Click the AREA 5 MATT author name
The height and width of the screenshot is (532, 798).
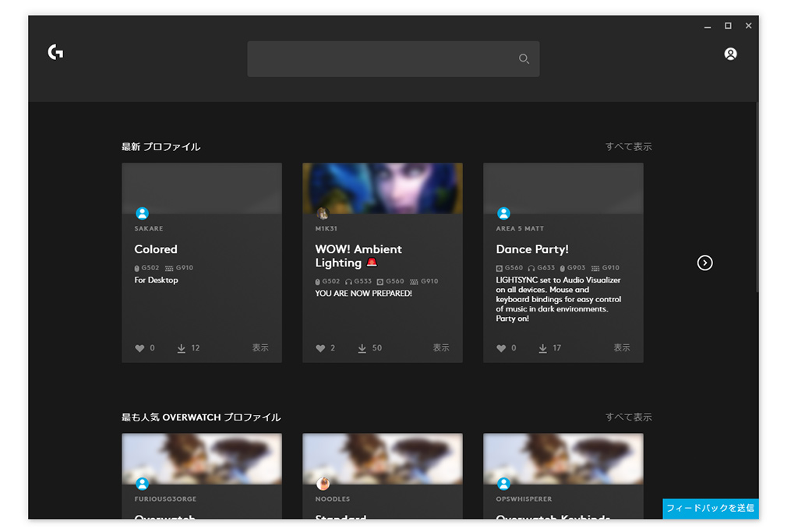520,228
